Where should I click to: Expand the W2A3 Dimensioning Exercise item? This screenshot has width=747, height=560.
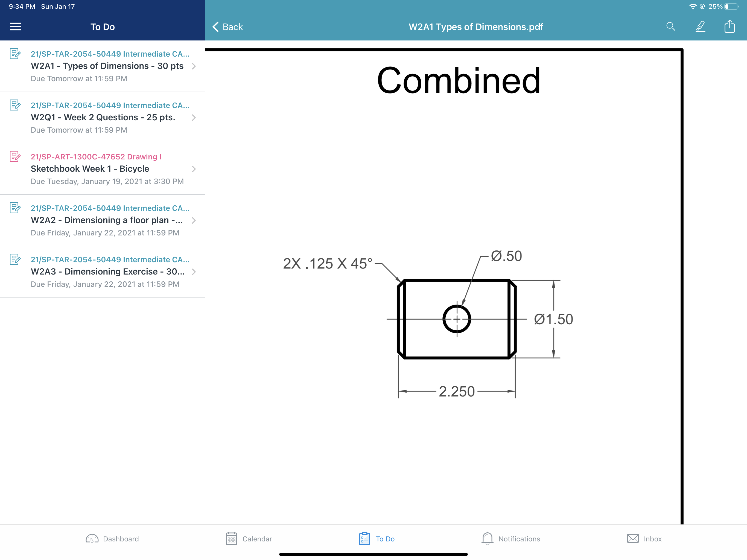pos(194,272)
